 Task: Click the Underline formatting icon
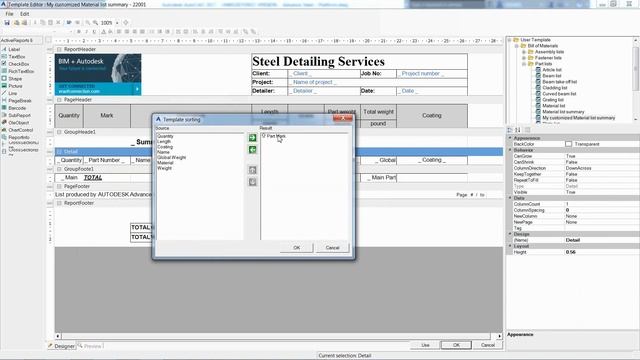94,32
